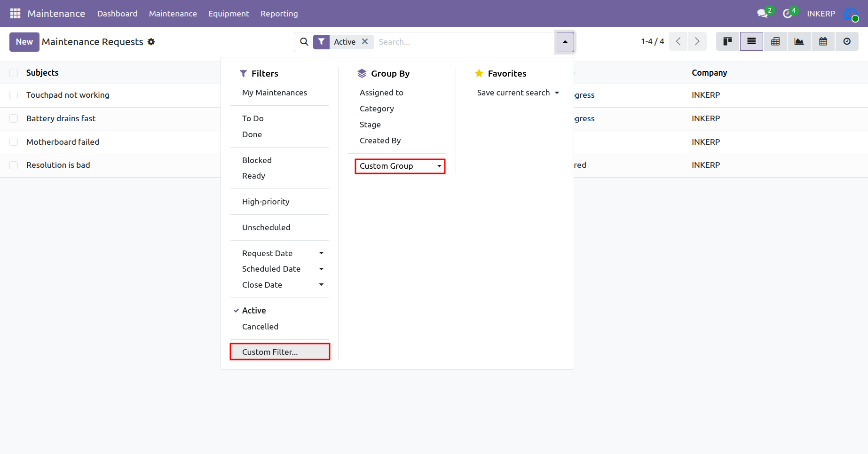
Task: Click the Search input field
Action: point(465,42)
